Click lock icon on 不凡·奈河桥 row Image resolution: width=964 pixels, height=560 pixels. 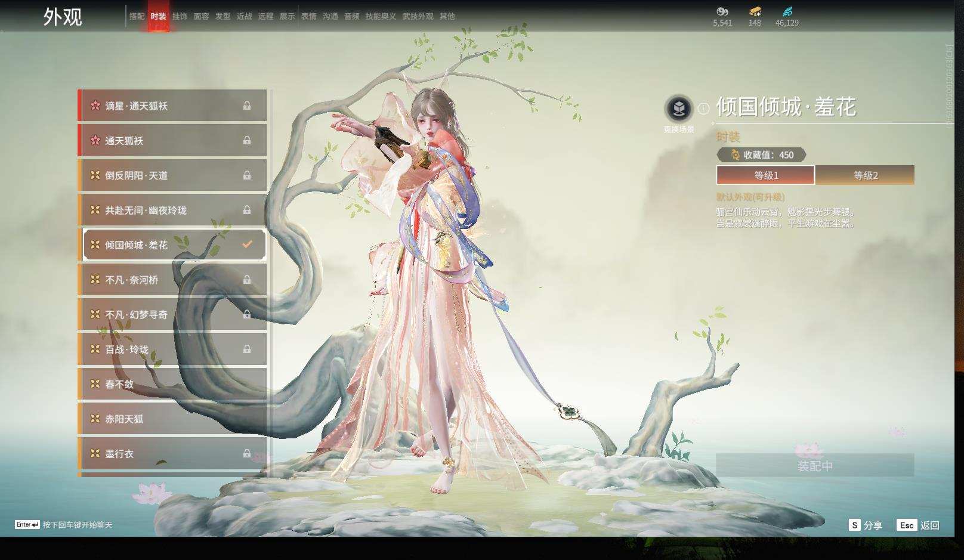click(247, 280)
